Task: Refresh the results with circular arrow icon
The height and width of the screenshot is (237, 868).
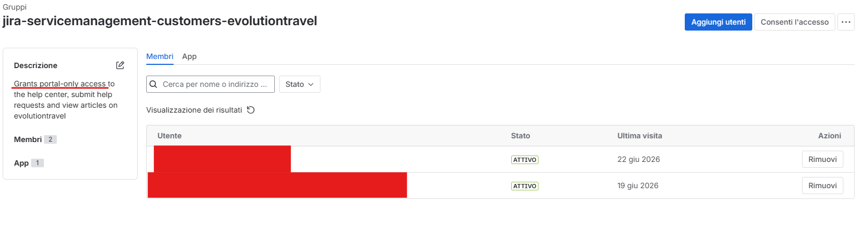Action: click(x=251, y=110)
